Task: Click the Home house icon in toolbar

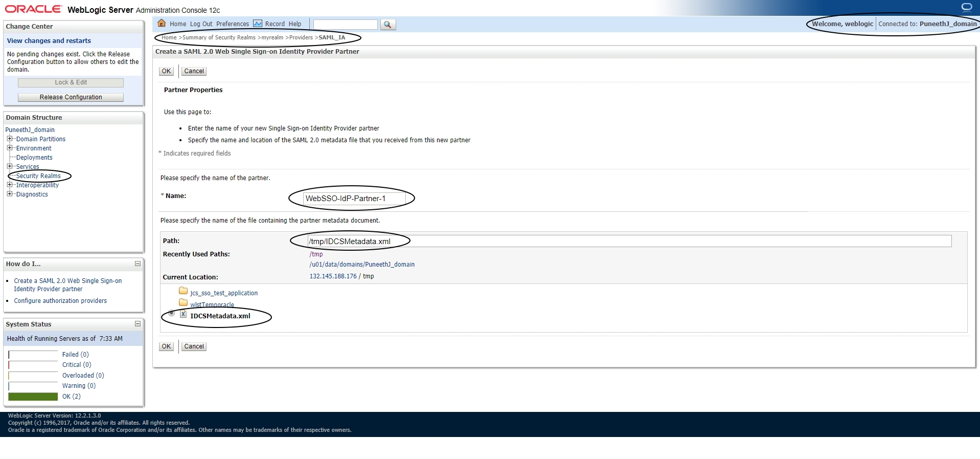Action: 162,23
